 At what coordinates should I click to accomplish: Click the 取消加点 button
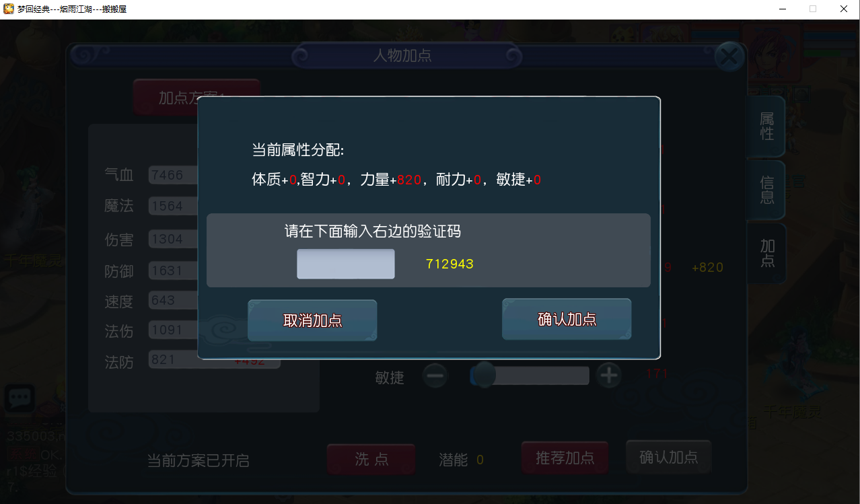[312, 320]
